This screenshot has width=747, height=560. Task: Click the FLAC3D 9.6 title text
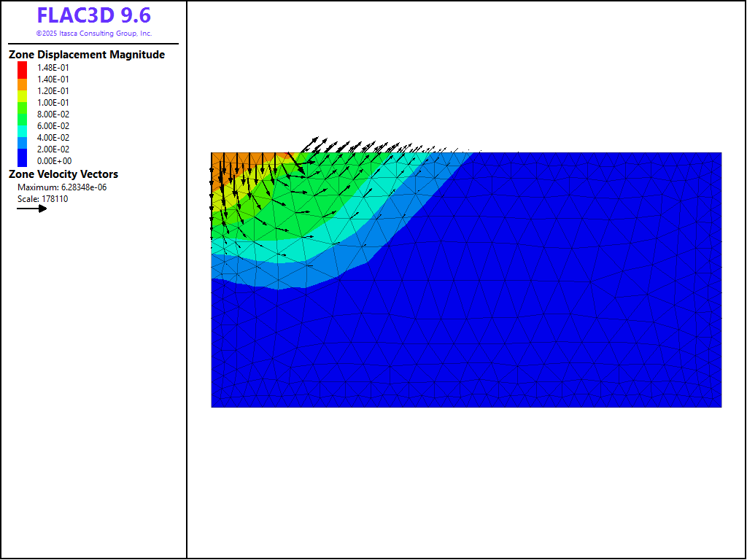[94, 16]
